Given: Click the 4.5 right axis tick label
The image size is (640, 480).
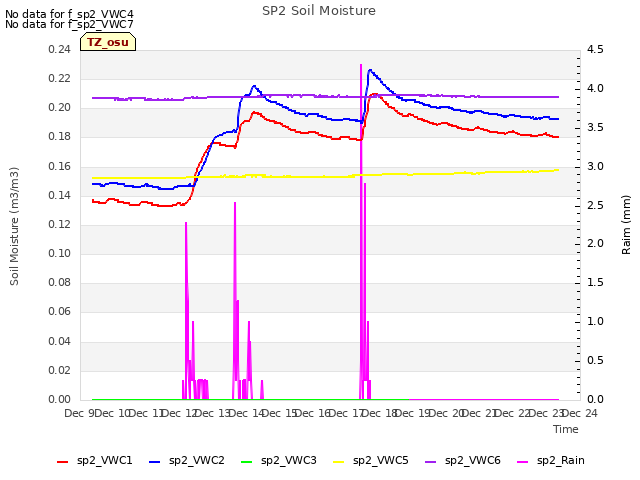Looking at the screenshot, I should click(x=595, y=50).
